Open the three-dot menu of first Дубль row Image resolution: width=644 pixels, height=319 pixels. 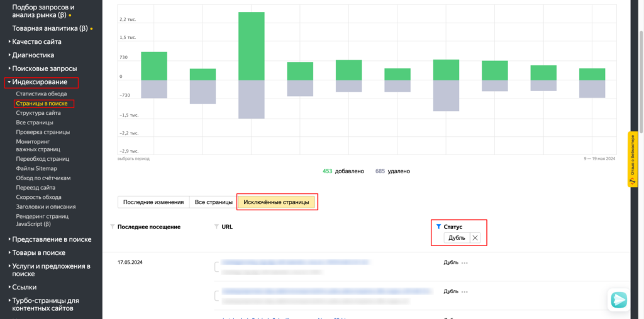(465, 263)
